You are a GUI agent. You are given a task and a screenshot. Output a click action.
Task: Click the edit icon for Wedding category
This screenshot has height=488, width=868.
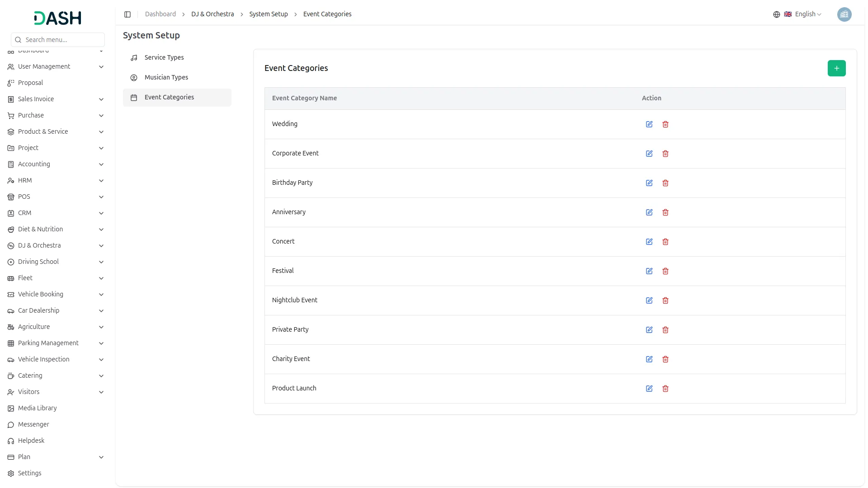coord(649,124)
